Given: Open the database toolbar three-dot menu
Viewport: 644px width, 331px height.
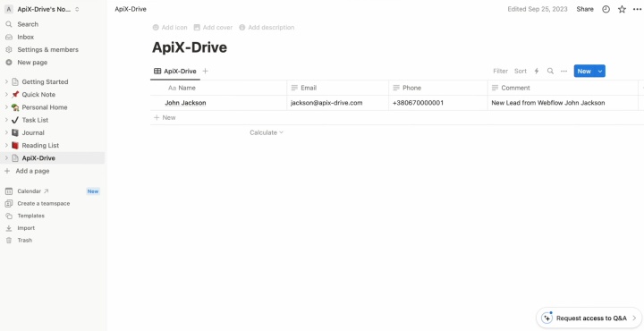Looking at the screenshot, I should (x=563, y=71).
